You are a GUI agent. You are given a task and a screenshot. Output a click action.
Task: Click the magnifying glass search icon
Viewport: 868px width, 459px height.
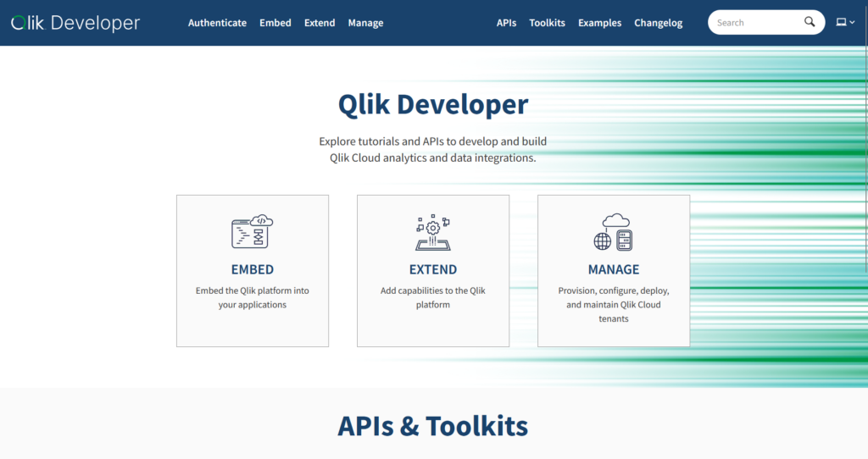click(810, 23)
